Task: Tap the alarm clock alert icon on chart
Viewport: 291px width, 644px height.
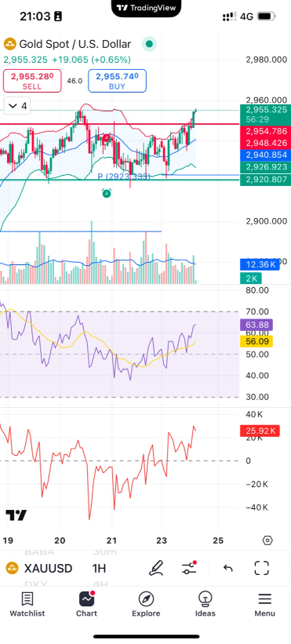Action: pyautogui.click(x=107, y=193)
